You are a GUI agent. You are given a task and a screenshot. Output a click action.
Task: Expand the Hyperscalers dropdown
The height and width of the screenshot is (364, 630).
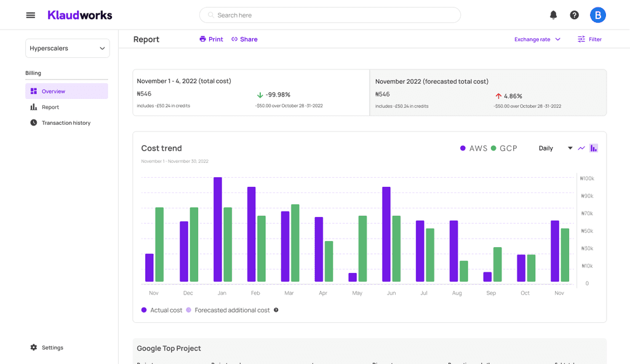pos(68,48)
